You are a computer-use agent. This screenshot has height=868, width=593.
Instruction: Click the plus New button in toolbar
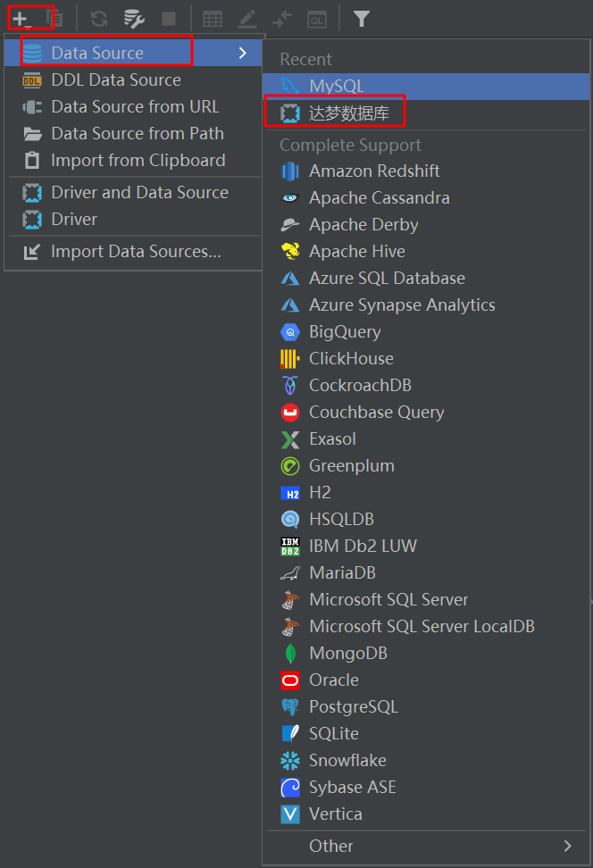pyautogui.click(x=21, y=20)
